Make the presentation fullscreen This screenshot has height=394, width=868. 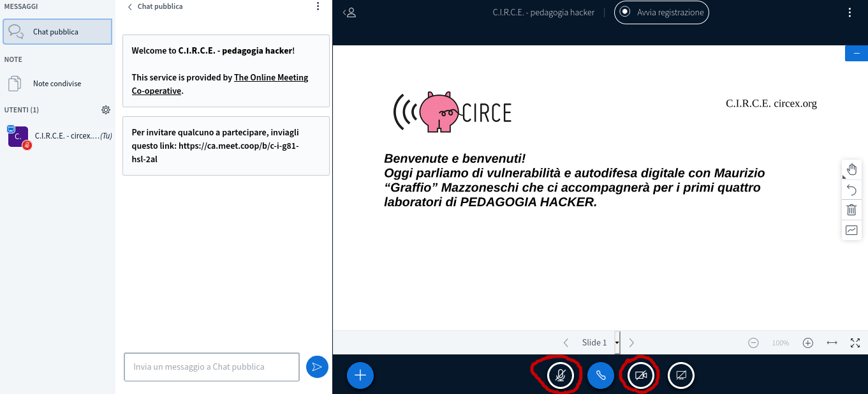[855, 343]
